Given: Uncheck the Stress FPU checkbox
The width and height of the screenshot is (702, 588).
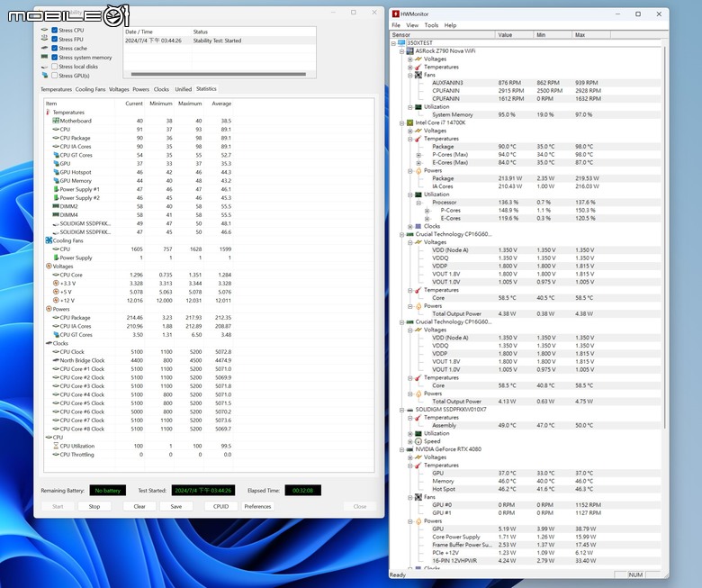Looking at the screenshot, I should [x=54, y=40].
